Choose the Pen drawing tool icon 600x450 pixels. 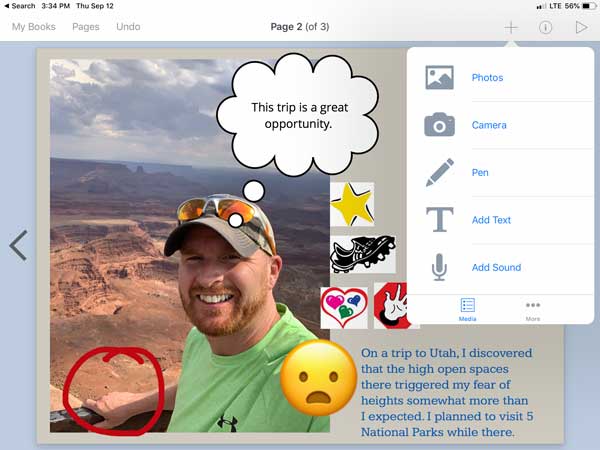439,172
